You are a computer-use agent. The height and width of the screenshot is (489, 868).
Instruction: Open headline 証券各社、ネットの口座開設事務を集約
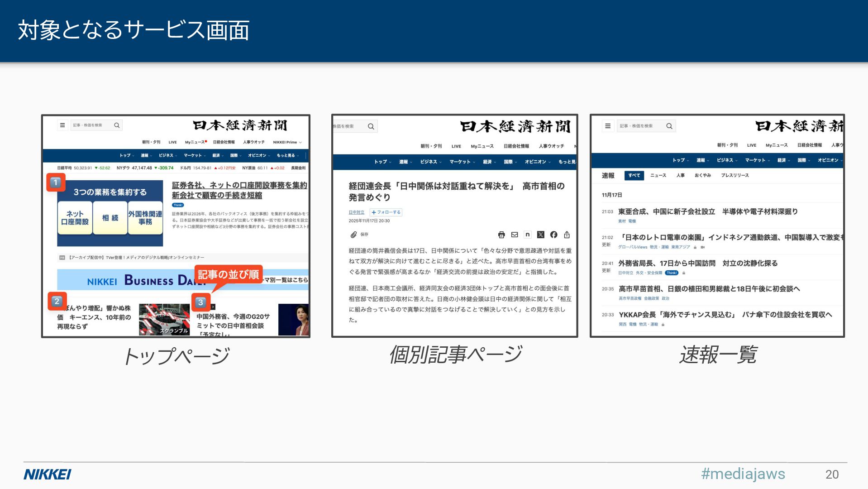[x=239, y=190]
